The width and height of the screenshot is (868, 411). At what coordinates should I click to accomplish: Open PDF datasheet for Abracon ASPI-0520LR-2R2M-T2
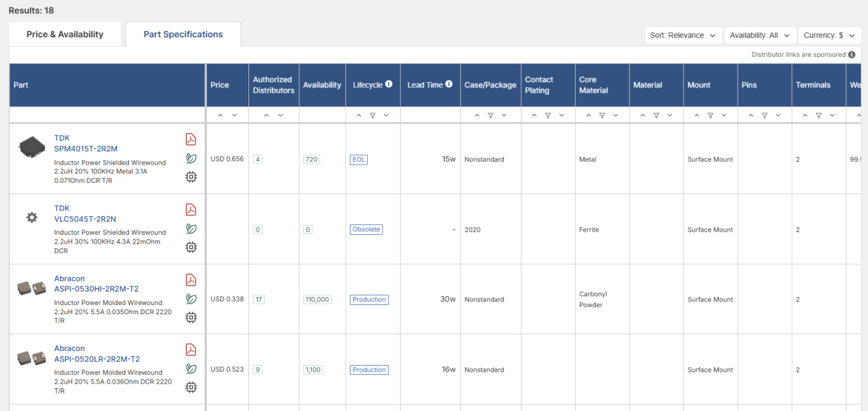191,350
